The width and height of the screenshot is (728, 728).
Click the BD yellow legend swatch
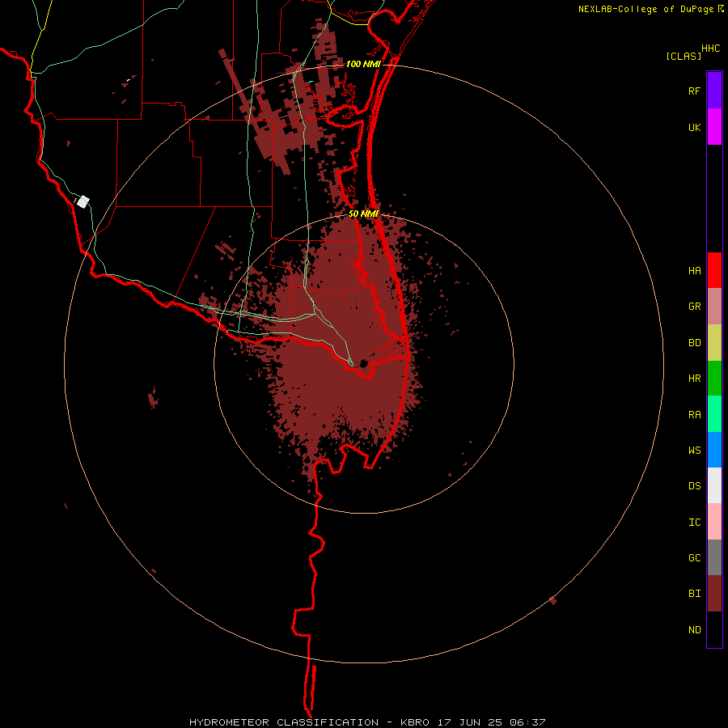(x=714, y=343)
